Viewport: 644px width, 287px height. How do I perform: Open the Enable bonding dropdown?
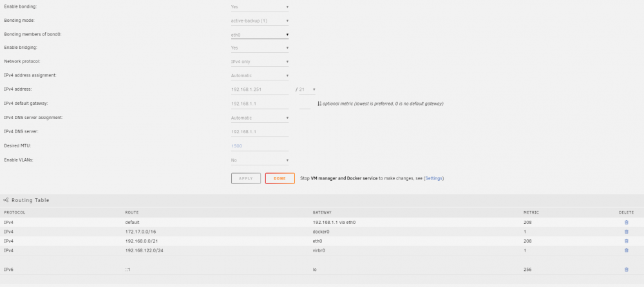click(x=260, y=7)
